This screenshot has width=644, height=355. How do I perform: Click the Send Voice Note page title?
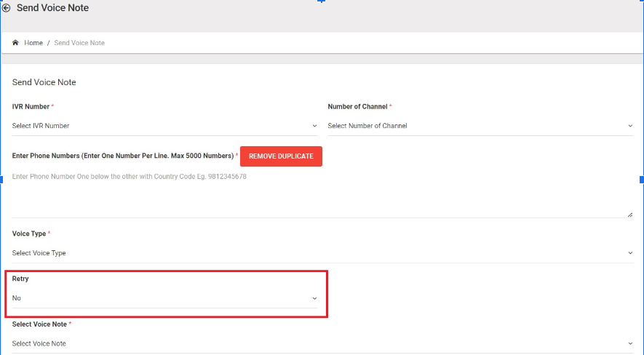point(52,8)
